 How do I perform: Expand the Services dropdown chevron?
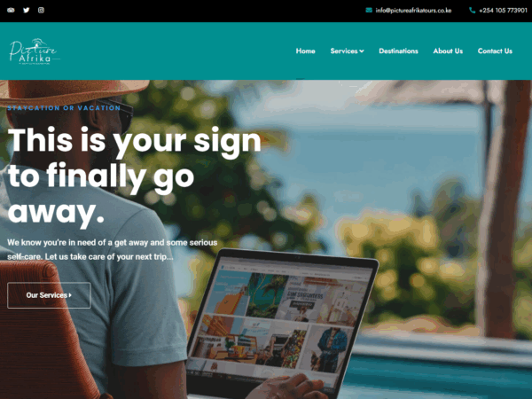point(362,51)
